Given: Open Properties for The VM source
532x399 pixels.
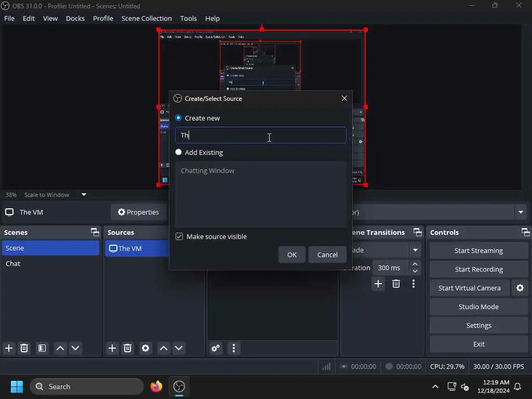Looking at the screenshot, I should click(138, 212).
